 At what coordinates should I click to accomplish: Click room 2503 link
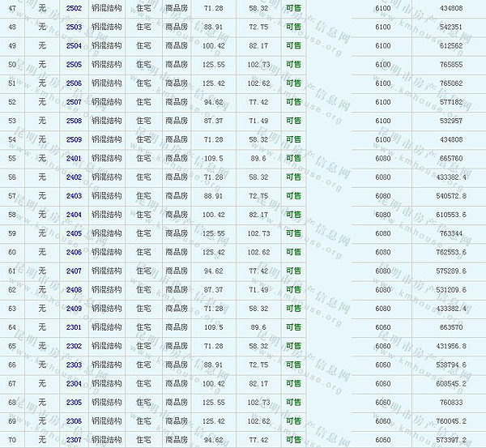74,27
